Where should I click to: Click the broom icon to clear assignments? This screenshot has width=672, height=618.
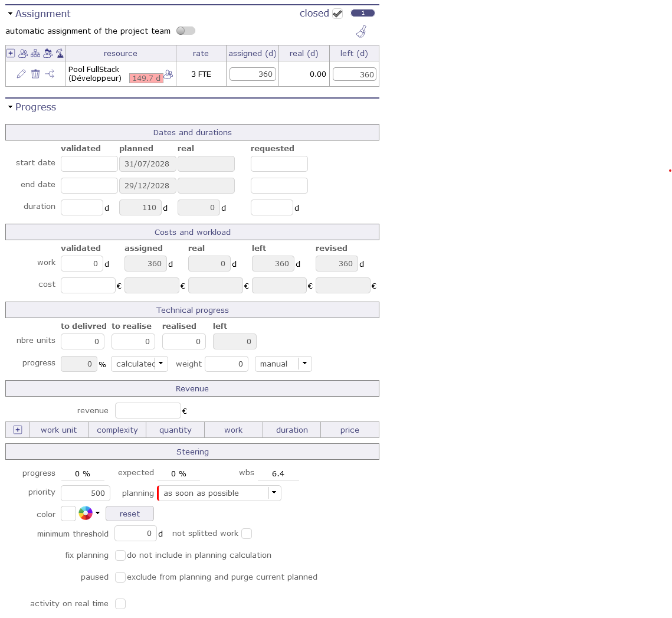(x=361, y=32)
